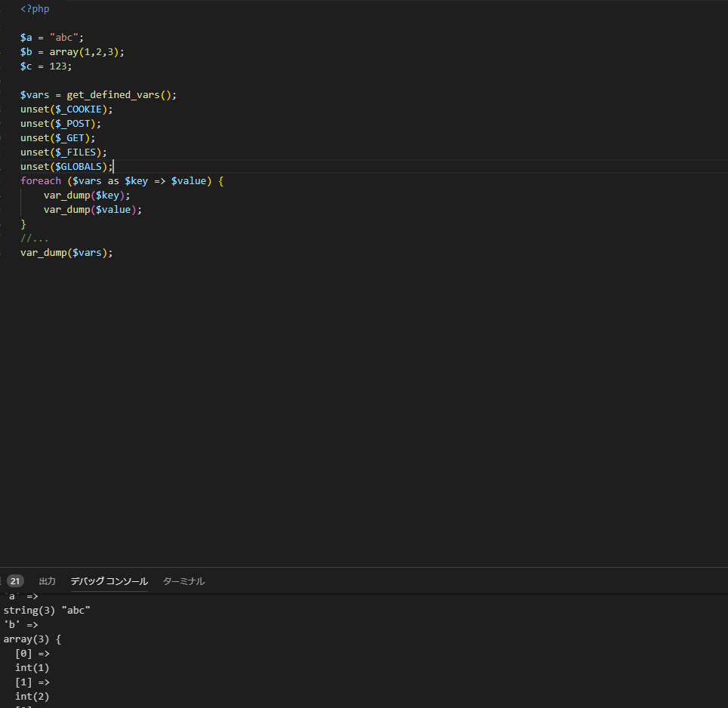728x708 pixels.
Task: Click the $b = array(1,2,3); line
Action: tap(72, 52)
